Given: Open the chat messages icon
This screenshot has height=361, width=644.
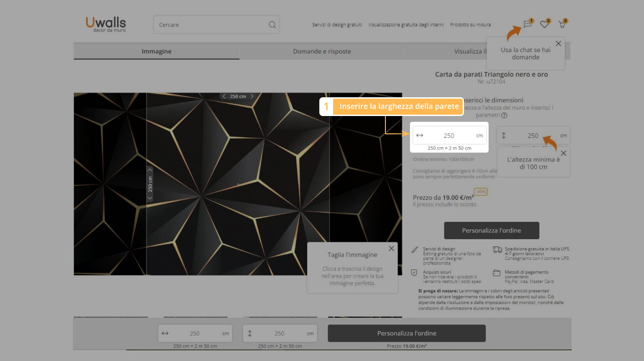Looking at the screenshot, I should point(527,25).
